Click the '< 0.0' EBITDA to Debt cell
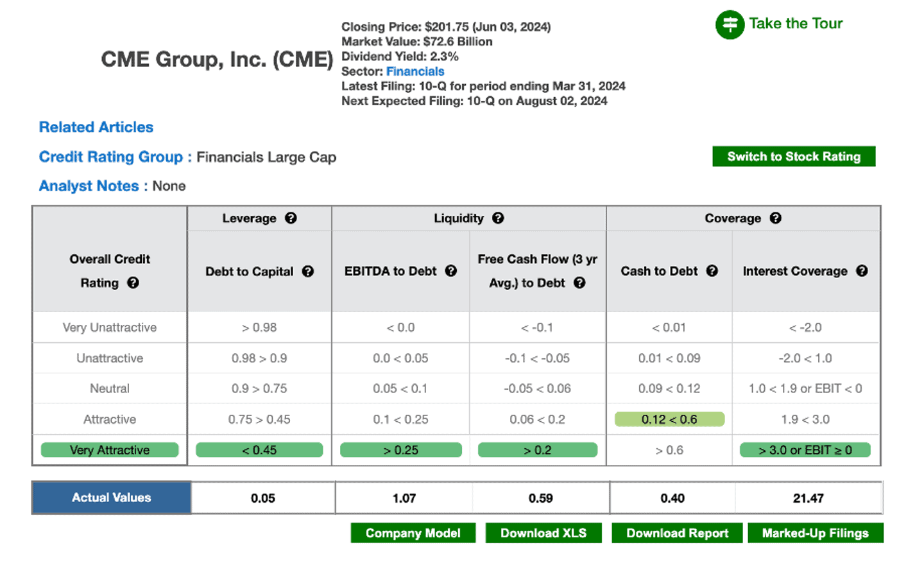This screenshot has width=924, height=574. point(401,327)
